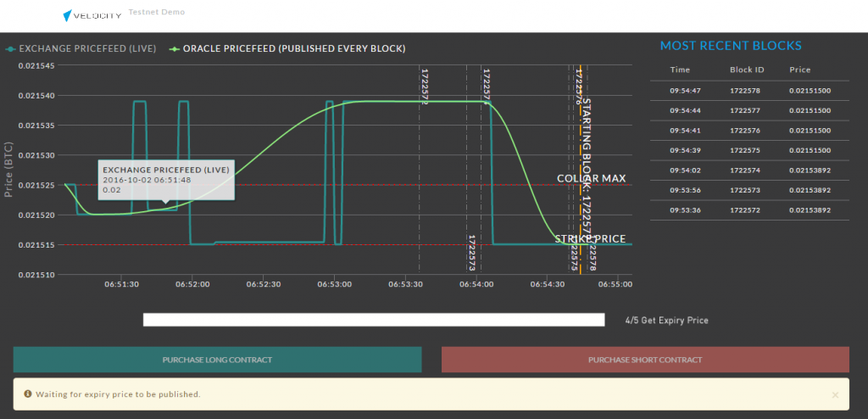Purchase a short contract
Image resolution: width=868 pixels, height=419 pixels.
click(645, 360)
